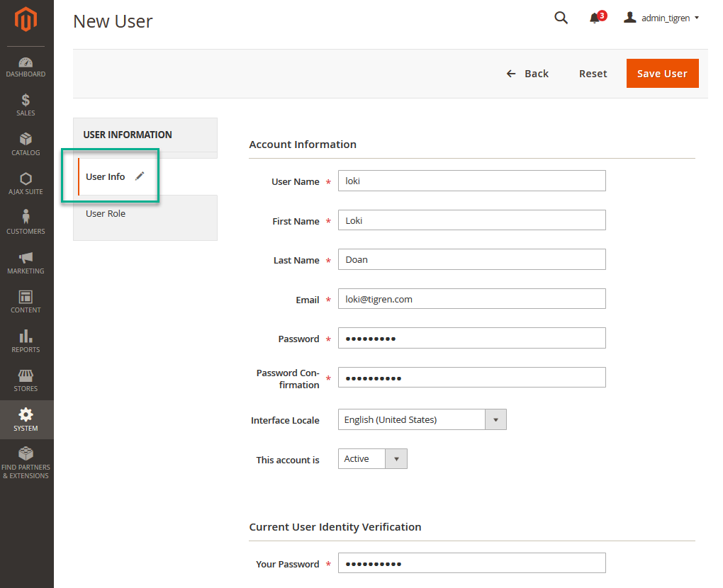Open notifications bell with 3 alerts
Screen dimensions: 723x588
point(595,18)
